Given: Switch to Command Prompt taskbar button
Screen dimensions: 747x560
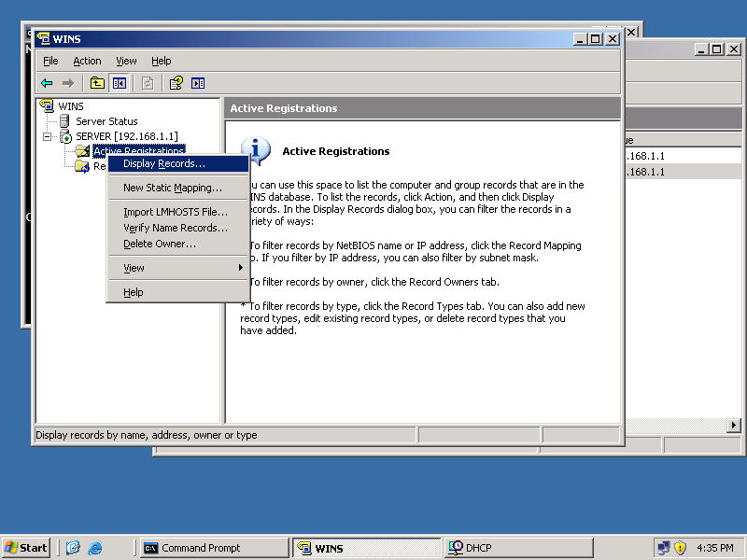Looking at the screenshot, I should click(x=215, y=548).
